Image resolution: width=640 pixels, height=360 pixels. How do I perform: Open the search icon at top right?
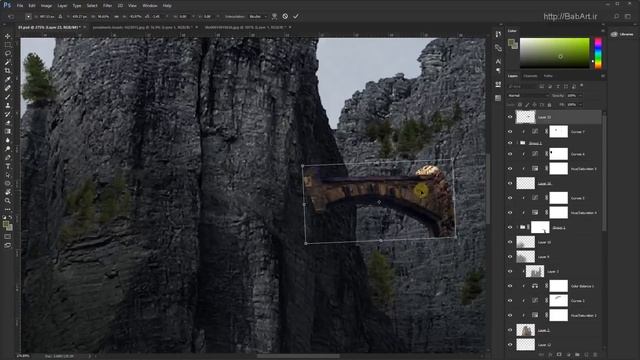617,16
